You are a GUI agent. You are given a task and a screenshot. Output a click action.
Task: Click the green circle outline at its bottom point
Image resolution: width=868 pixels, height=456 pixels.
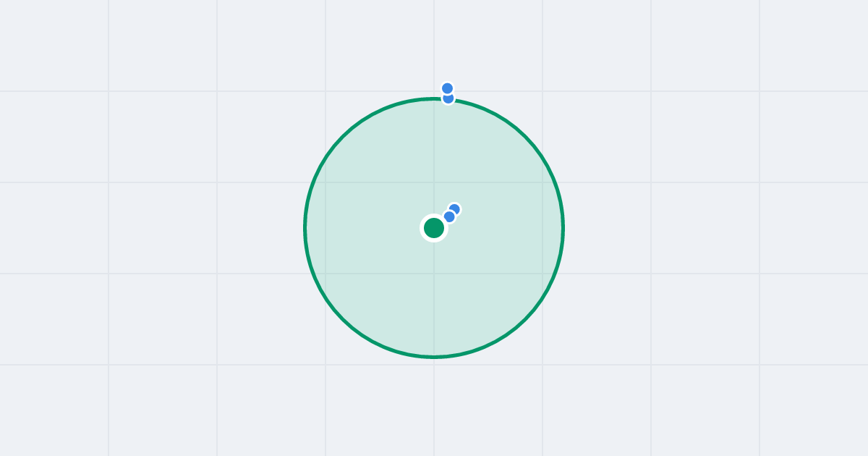click(x=434, y=357)
